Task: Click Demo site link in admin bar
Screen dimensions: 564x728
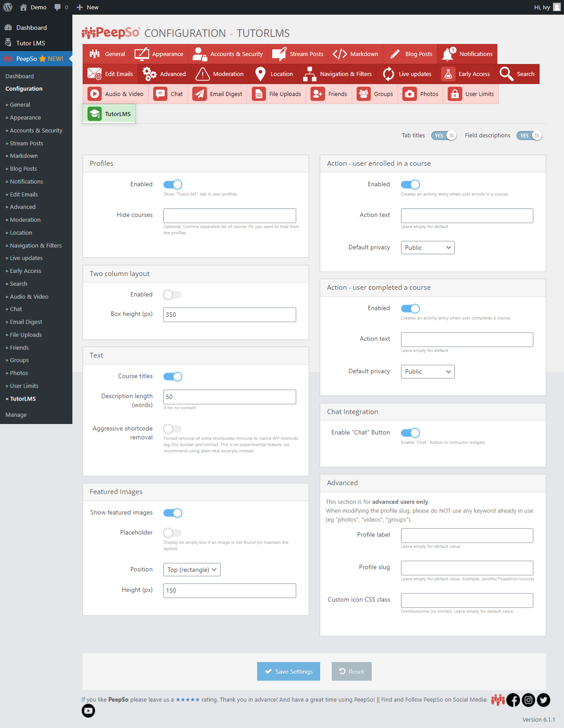Action: click(33, 7)
